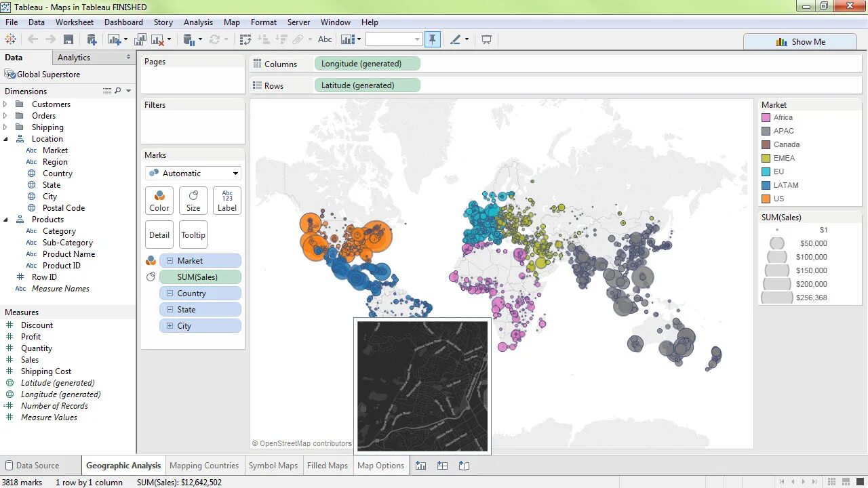The image size is (868, 488).
Task: Click the Clear Sheet toolbar icon
Action: click(x=158, y=39)
